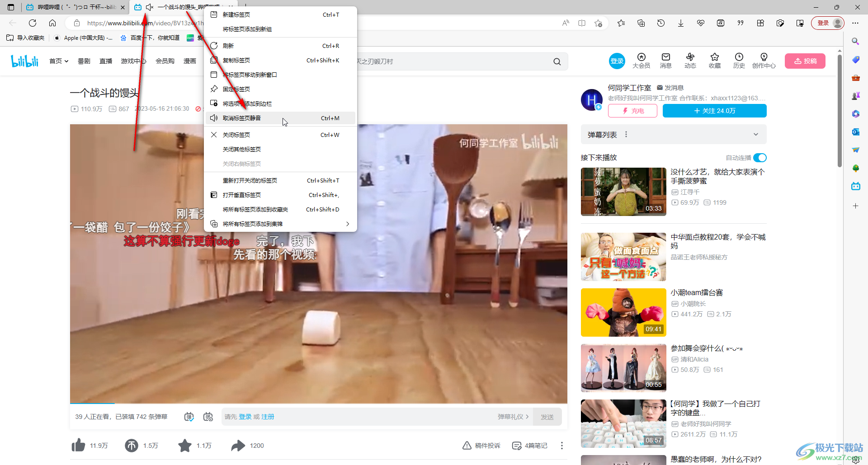Open Browser essentials heartbeat icon
This screenshot has width=868, height=465.
[701, 23]
